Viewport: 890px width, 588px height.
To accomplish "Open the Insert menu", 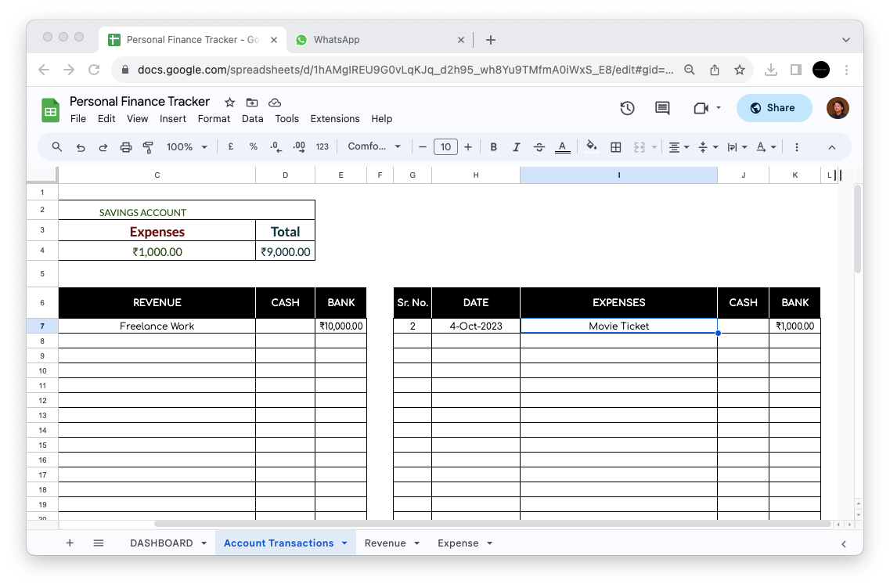I will point(172,119).
